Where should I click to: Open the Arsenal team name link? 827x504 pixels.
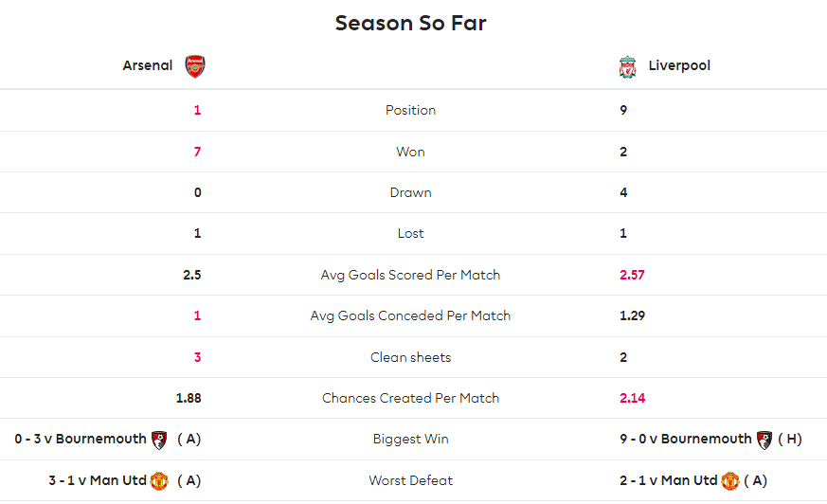pos(148,65)
